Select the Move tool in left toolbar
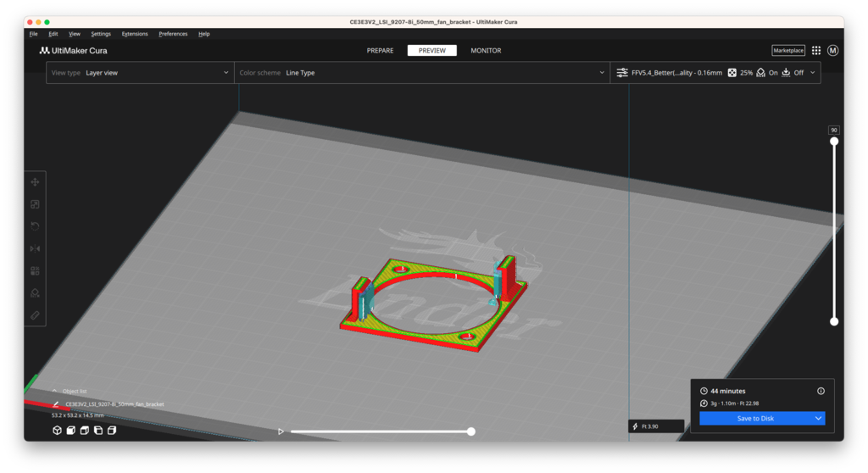 point(35,182)
